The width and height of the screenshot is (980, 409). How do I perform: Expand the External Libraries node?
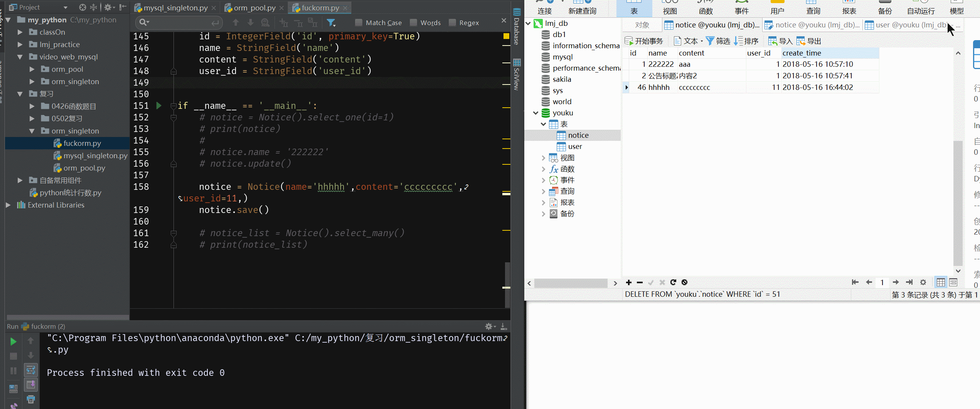point(8,205)
